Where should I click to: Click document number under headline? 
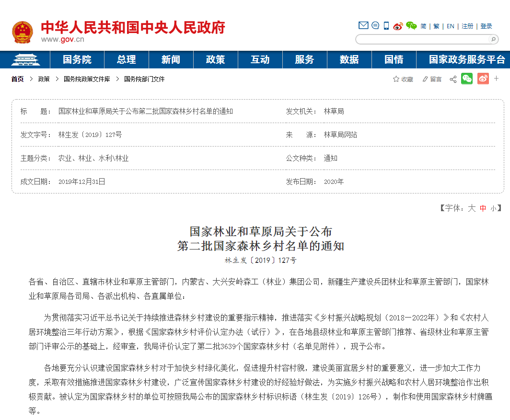tap(261, 261)
